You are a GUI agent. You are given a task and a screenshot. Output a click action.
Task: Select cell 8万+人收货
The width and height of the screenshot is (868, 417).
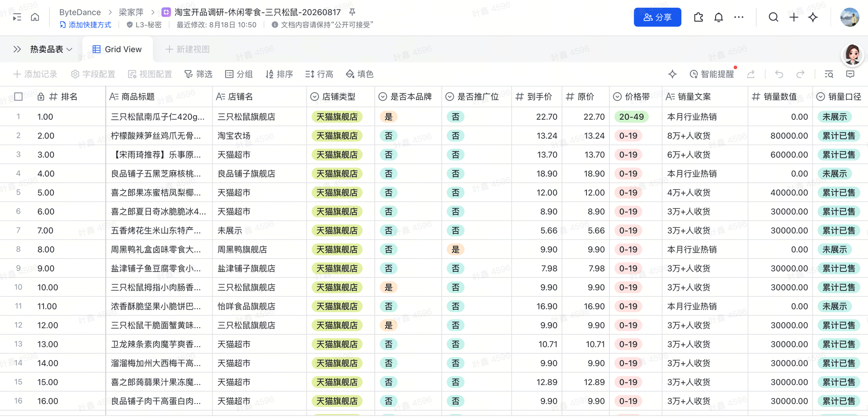pos(705,136)
